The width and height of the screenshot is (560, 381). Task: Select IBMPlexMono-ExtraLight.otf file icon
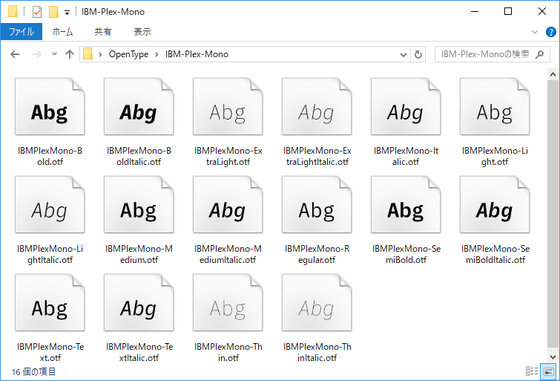click(x=228, y=107)
